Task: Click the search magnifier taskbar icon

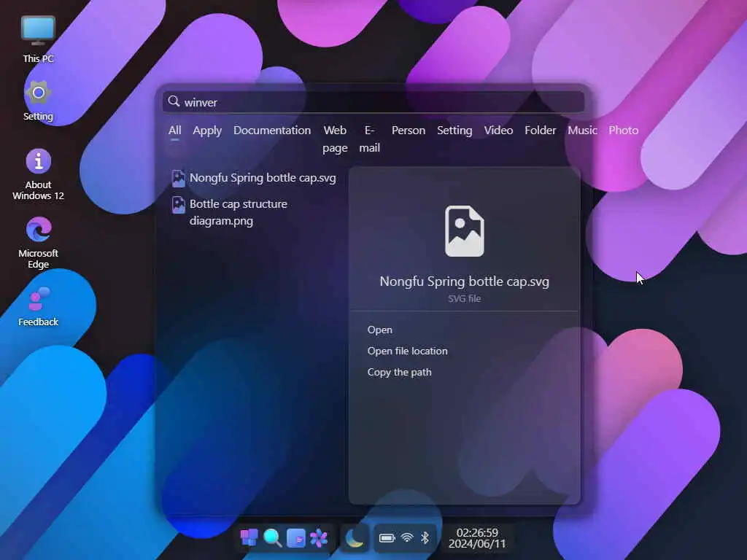Action: point(273,538)
